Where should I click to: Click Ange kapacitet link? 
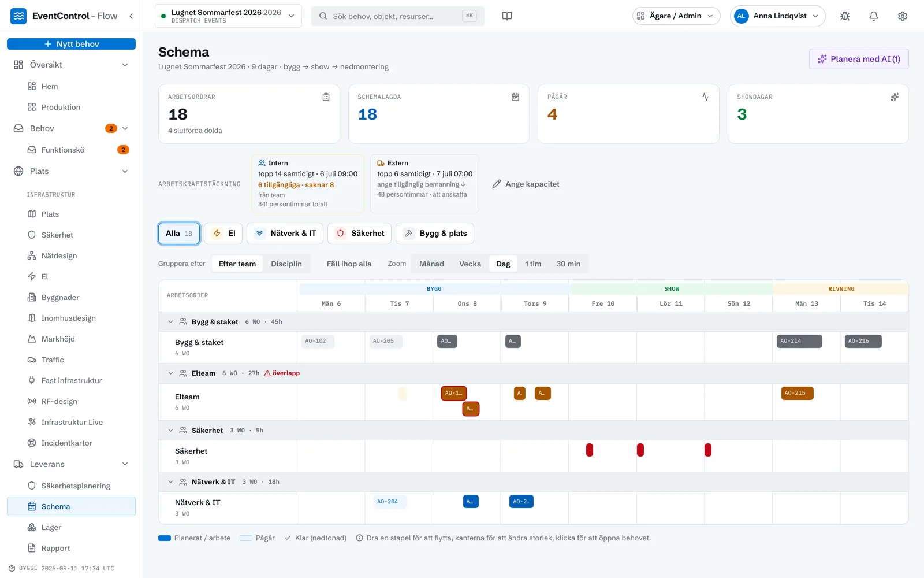[x=526, y=184]
